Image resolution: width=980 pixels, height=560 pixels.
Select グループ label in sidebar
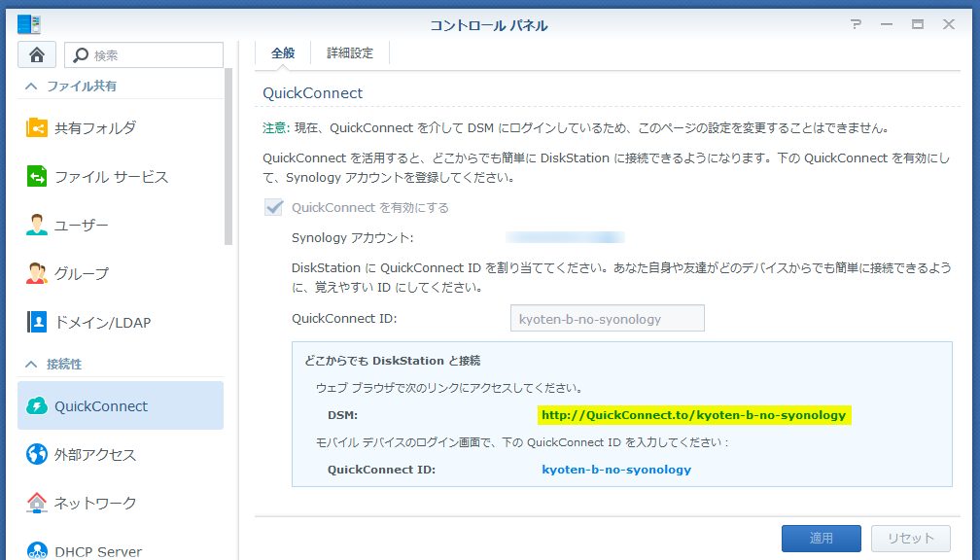82,274
